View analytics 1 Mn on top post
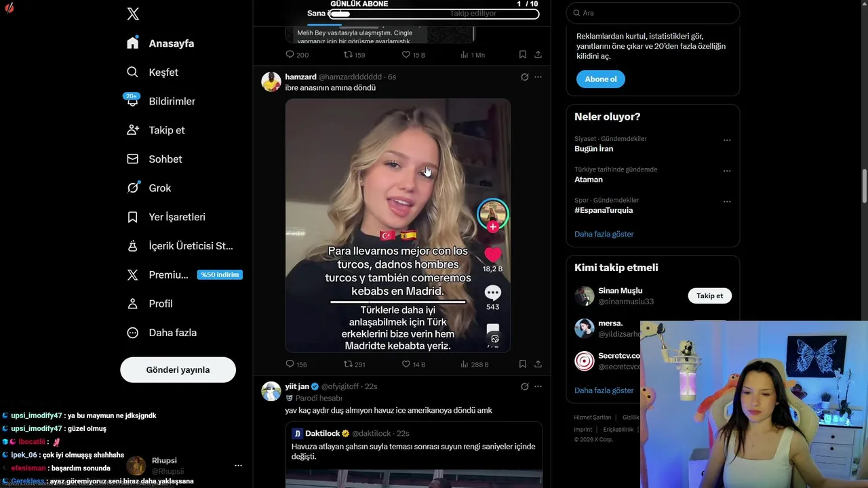Image resolution: width=868 pixels, height=488 pixels. point(473,55)
